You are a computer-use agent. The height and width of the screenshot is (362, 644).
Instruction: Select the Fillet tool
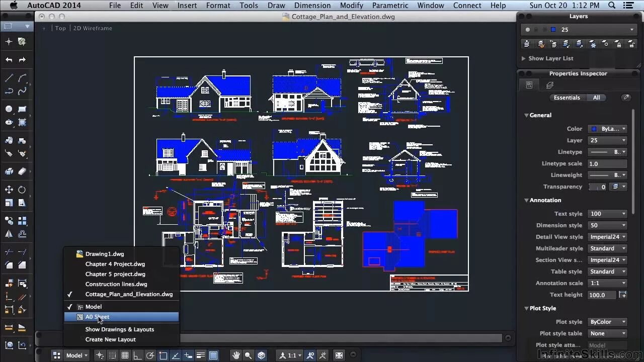pos(9,265)
